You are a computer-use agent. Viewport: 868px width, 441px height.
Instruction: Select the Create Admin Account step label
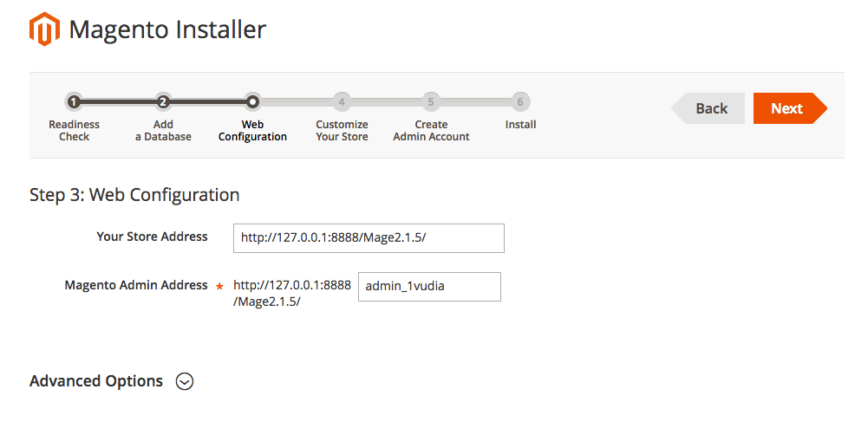coord(431,131)
